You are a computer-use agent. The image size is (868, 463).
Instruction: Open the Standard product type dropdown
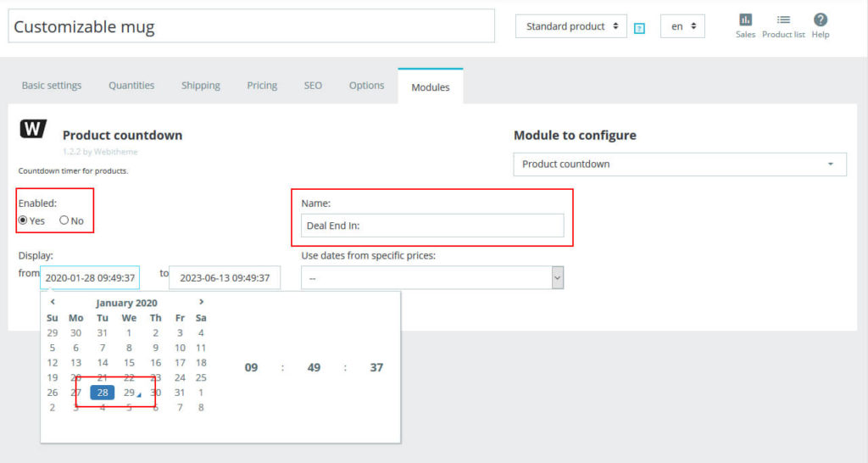[x=570, y=26]
